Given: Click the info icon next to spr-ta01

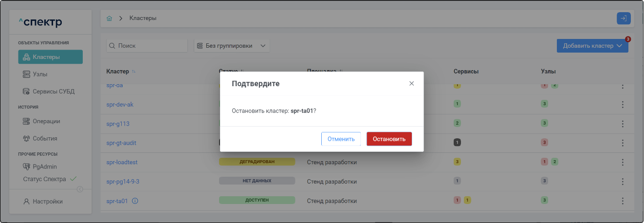Looking at the screenshot, I should (x=135, y=201).
